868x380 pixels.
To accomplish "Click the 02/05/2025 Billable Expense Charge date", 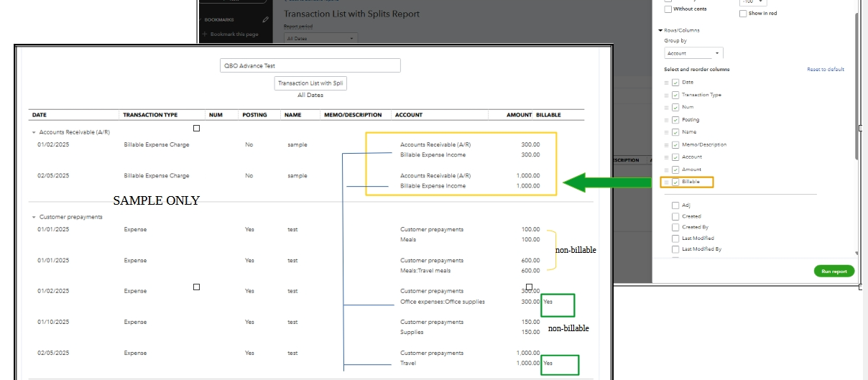I will pos(54,176).
